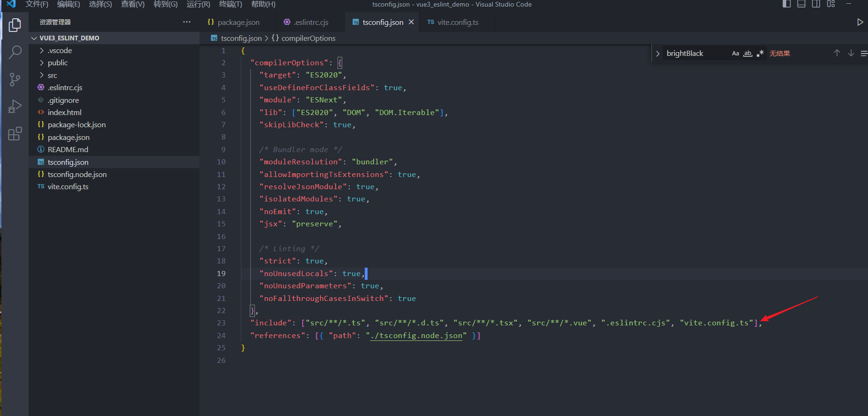Click the "noUnusedParameters" key on line 20
Image resolution: width=868 pixels, height=416 pixels.
306,286
